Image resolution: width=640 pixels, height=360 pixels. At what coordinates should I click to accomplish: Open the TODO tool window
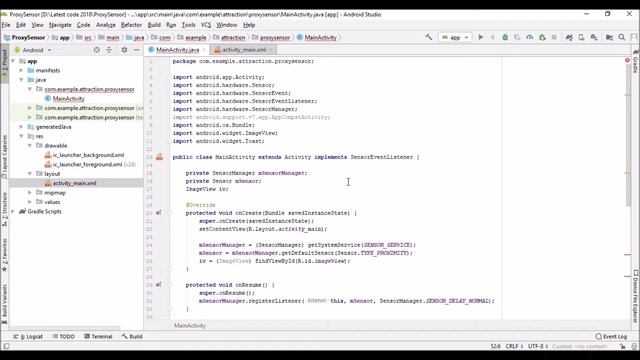click(x=63, y=336)
